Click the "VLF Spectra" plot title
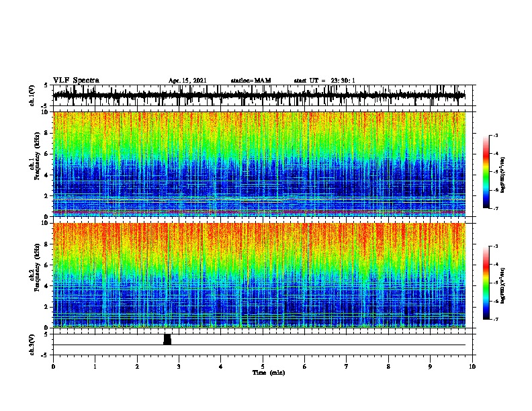532x411 pixels. click(x=76, y=81)
